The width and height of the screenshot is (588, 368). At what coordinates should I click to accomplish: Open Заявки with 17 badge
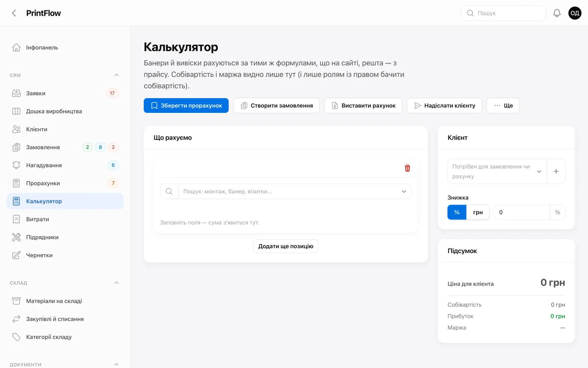click(65, 93)
